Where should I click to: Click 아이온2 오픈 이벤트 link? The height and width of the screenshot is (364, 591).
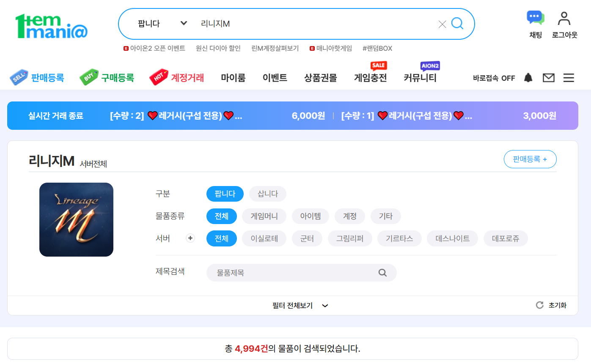pos(154,48)
